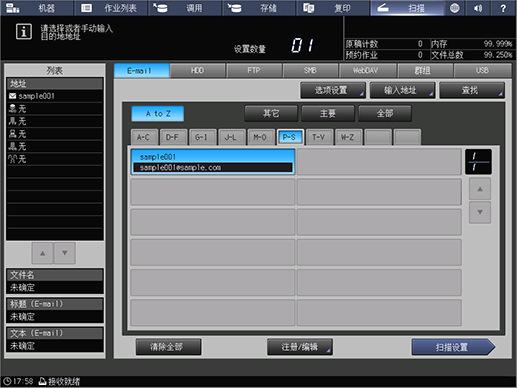This screenshot has width=517, height=388.
Task: Click the clock icon in the status bar
Action: pyautogui.click(x=7, y=381)
